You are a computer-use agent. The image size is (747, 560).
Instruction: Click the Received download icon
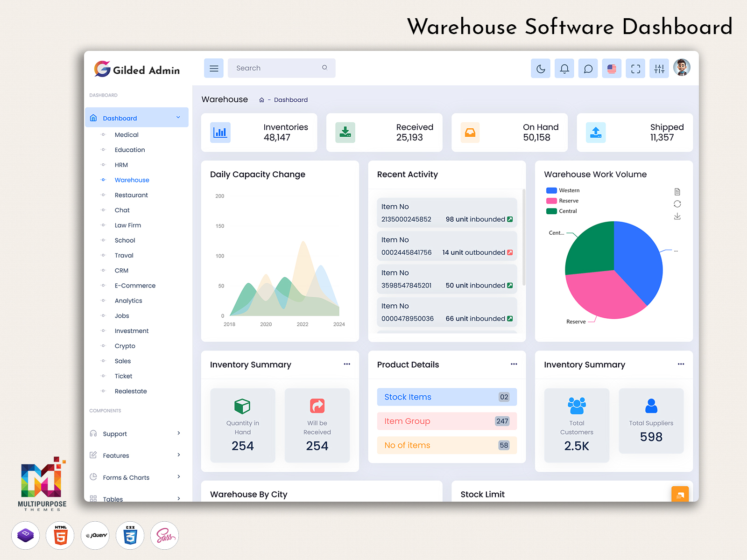pos(345,133)
